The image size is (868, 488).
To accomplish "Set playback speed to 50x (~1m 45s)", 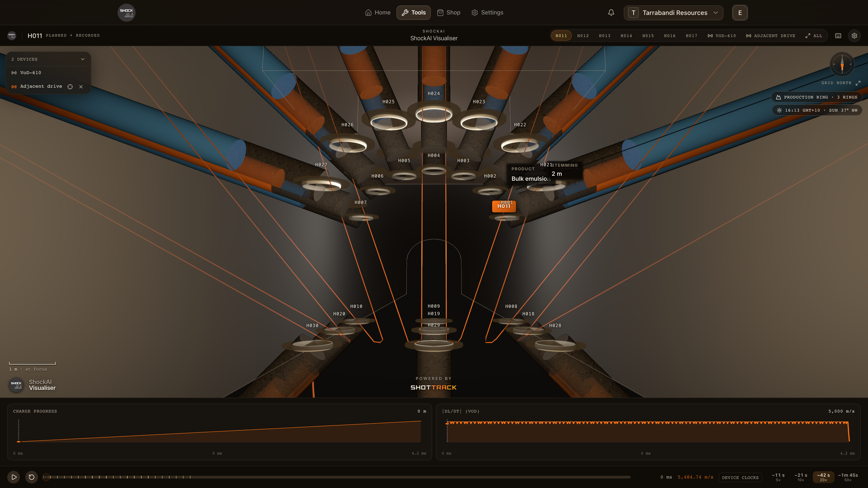I will click(x=848, y=477).
